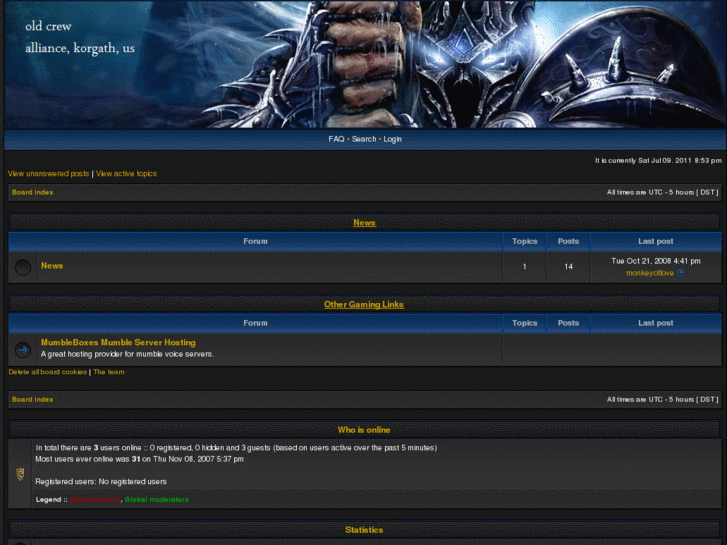View active topics
The height and width of the screenshot is (545, 727).
click(126, 173)
